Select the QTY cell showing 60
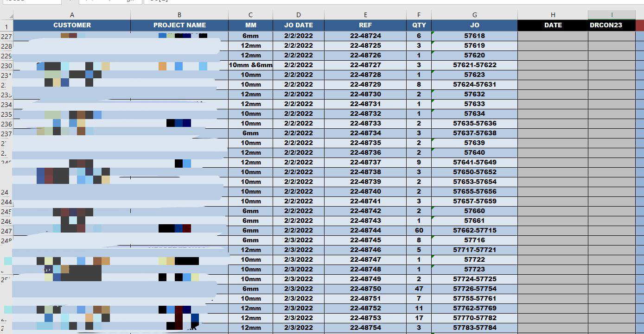Image resolution: width=644 pixels, height=334 pixels. point(419,230)
